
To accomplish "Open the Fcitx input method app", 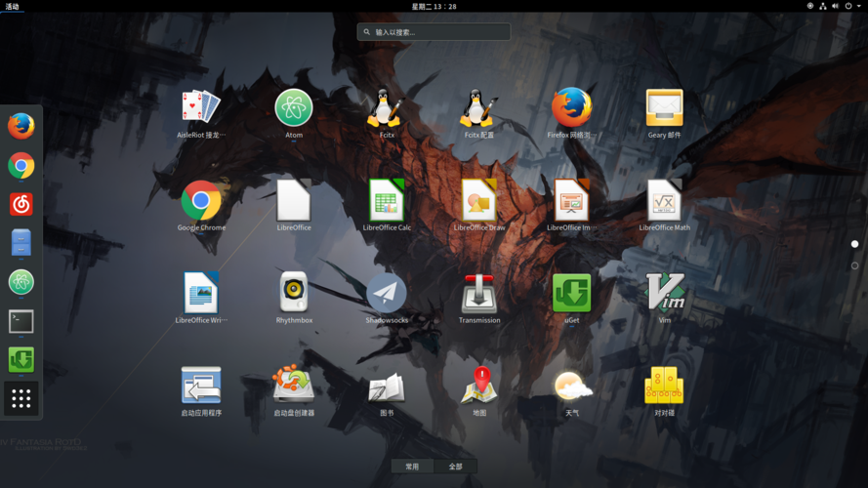I will click(x=387, y=113).
